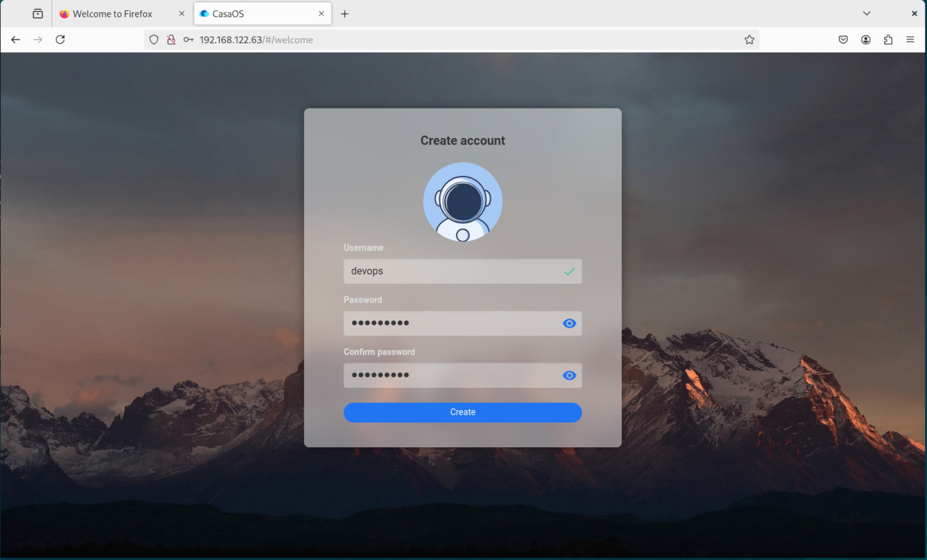Viewport: 927px width, 560px height.
Task: Click the Create button
Action: click(462, 412)
